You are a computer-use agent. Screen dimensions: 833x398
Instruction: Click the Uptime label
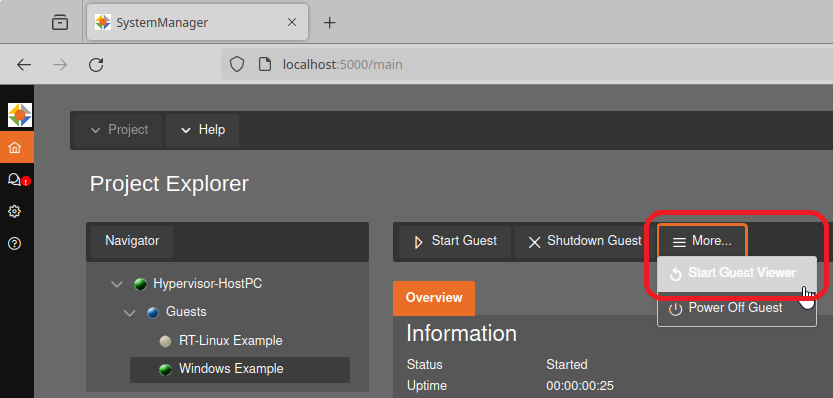coord(427,385)
